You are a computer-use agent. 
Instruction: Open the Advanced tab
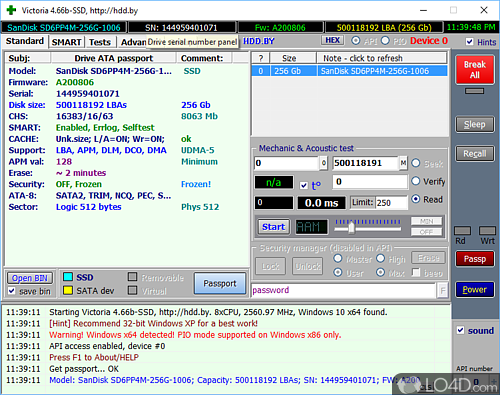[x=133, y=42]
